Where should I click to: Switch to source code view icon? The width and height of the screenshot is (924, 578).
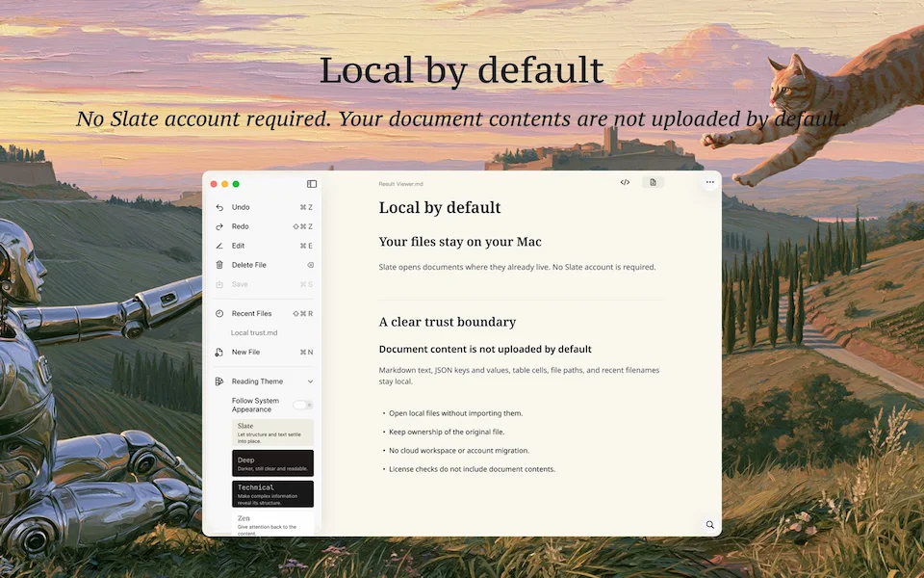point(626,182)
